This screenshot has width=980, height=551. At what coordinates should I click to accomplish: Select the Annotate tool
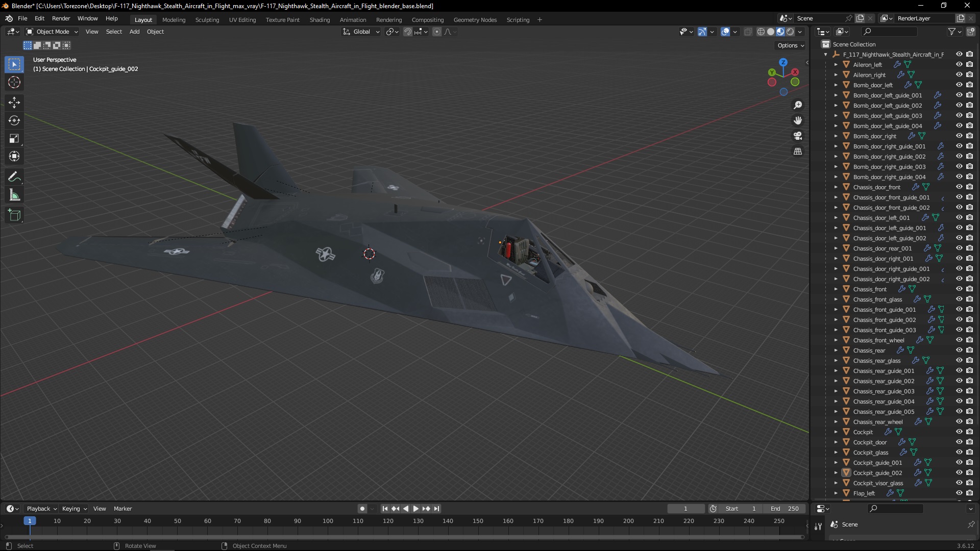(14, 177)
